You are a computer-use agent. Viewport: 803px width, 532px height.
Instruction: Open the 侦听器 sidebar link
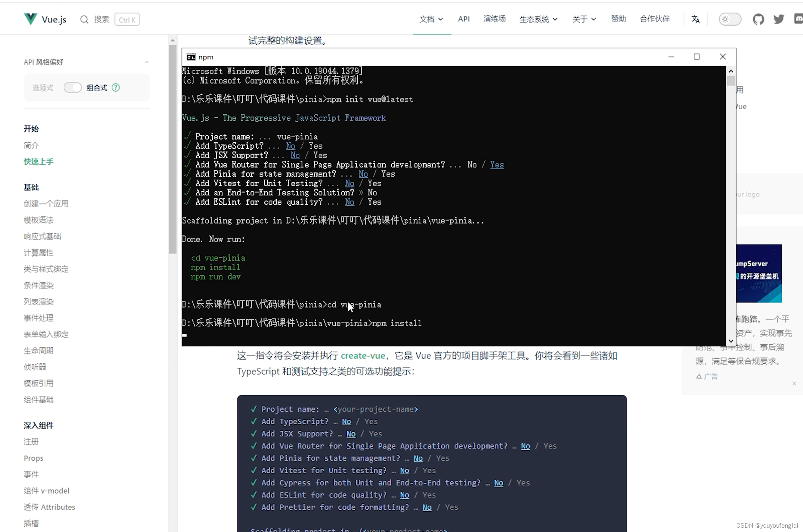tap(35, 367)
